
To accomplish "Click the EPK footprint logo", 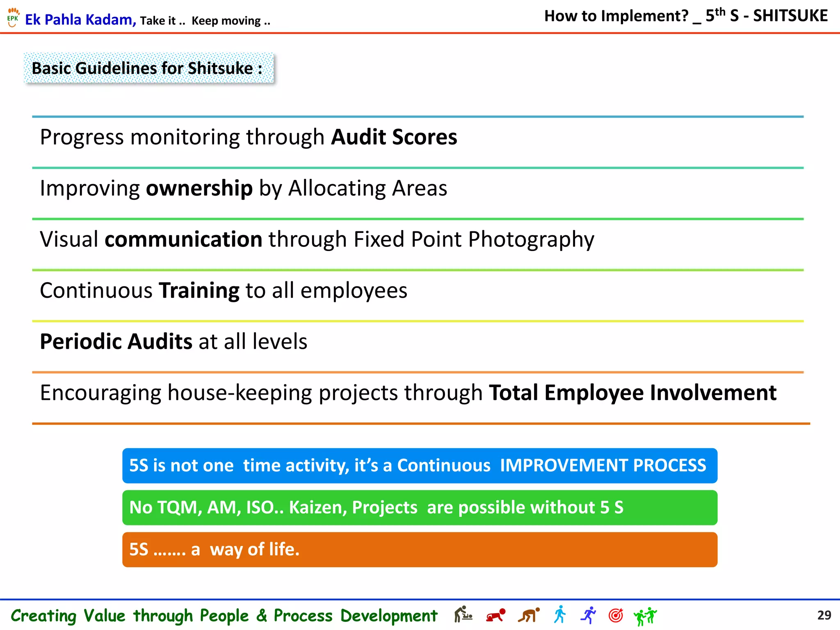I will 13,17.
